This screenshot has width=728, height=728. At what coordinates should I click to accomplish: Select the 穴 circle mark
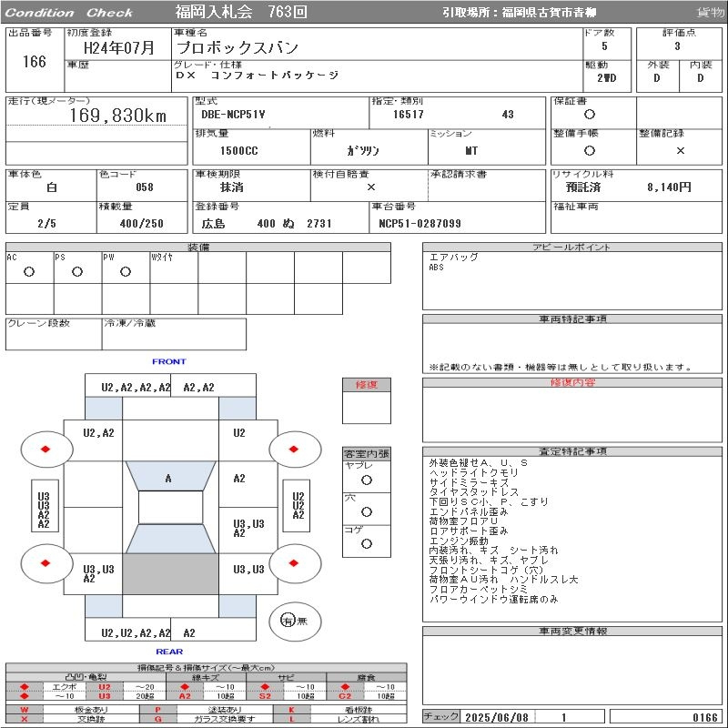(367, 511)
